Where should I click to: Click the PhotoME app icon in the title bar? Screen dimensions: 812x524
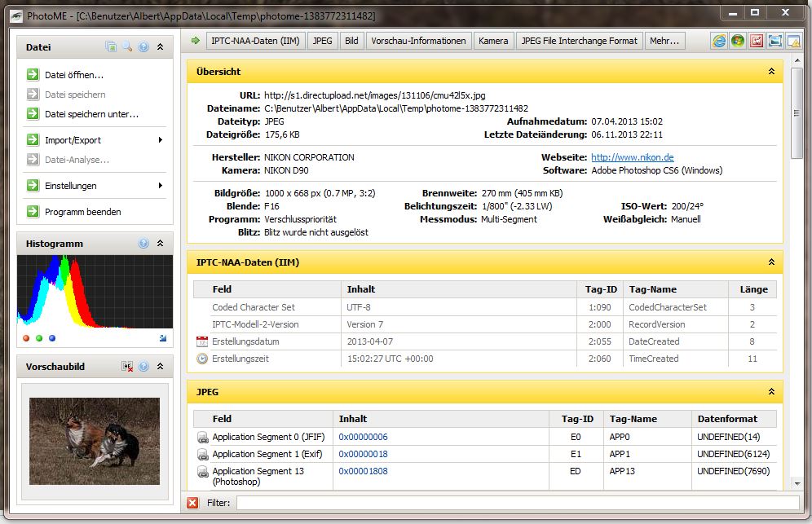(16, 15)
